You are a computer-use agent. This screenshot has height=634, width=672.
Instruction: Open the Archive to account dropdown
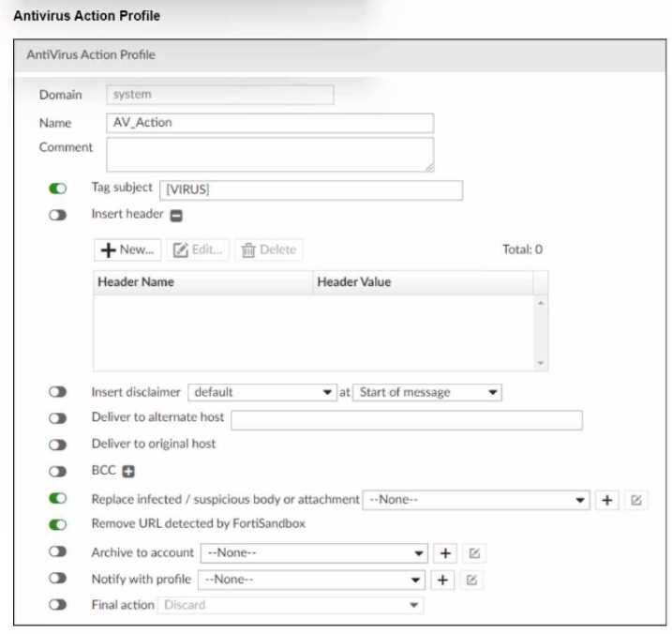pos(314,553)
